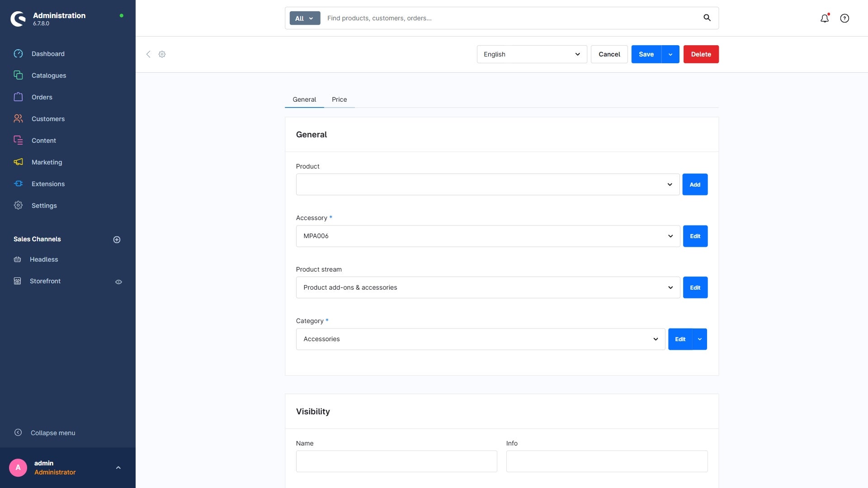Switch to the Price tab

pyautogui.click(x=339, y=99)
